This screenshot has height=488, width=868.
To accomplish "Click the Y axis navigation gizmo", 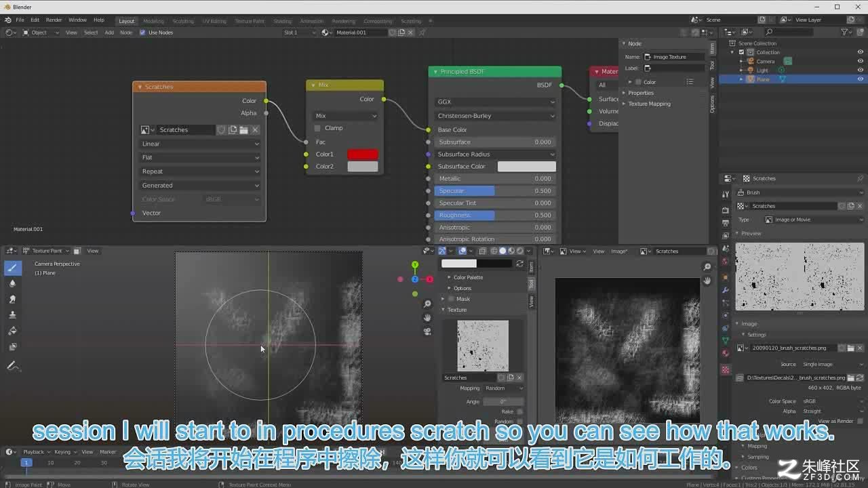I will (x=415, y=265).
